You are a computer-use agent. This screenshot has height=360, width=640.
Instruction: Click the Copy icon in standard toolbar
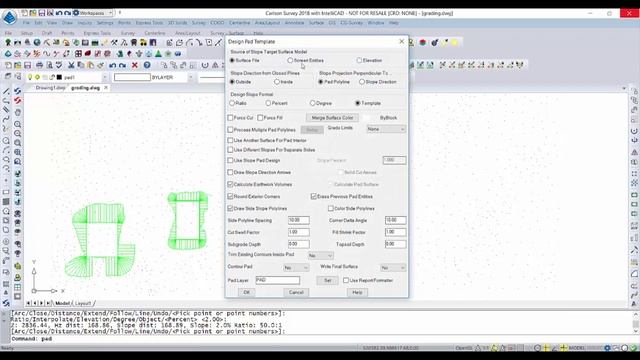point(81,65)
